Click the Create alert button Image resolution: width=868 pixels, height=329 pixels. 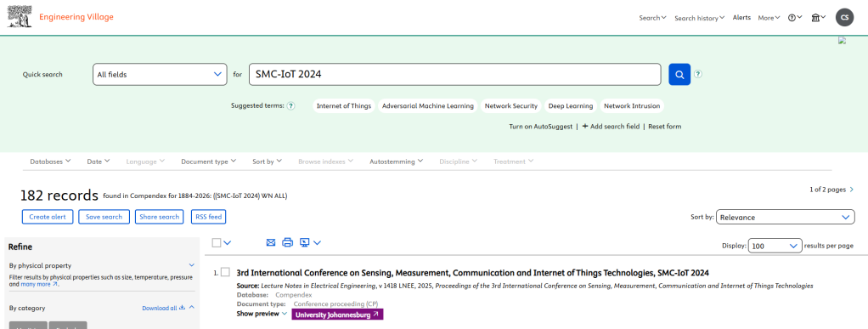click(x=48, y=217)
